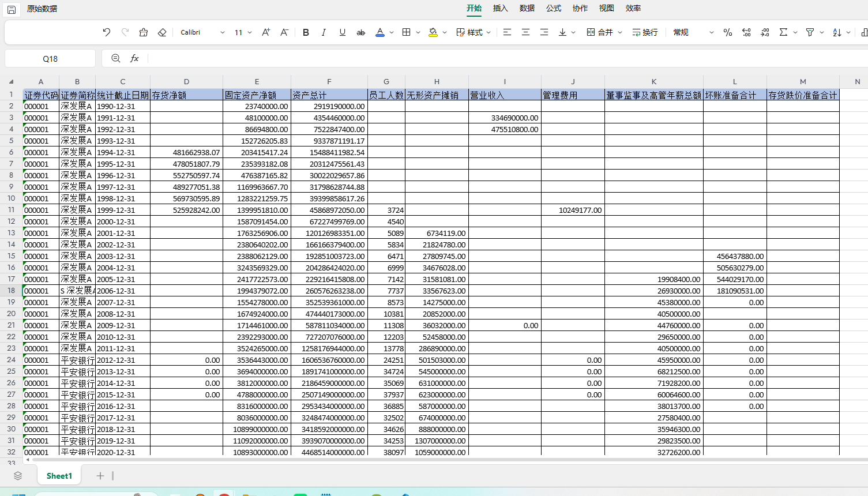The width and height of the screenshot is (868, 496).
Task: Open the 数据 tab
Action: tap(527, 8)
